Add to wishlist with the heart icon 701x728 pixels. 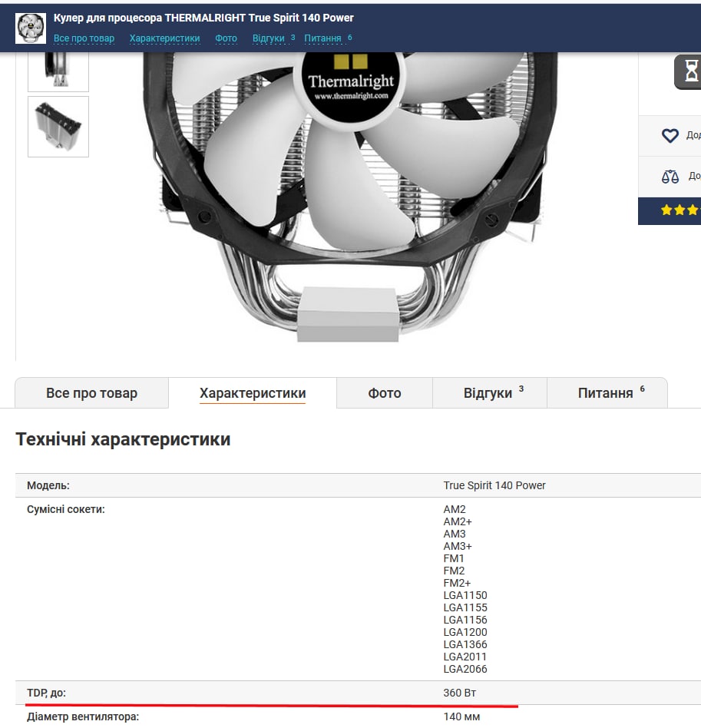click(x=670, y=136)
